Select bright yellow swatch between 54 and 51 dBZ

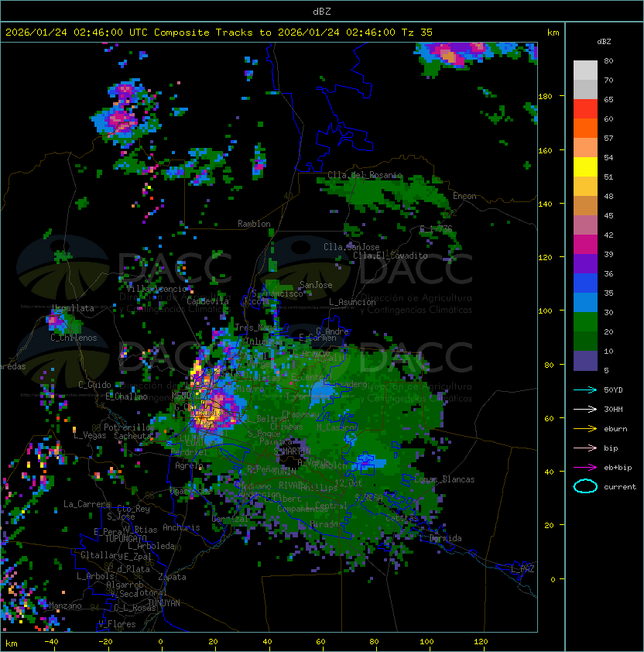585,167
